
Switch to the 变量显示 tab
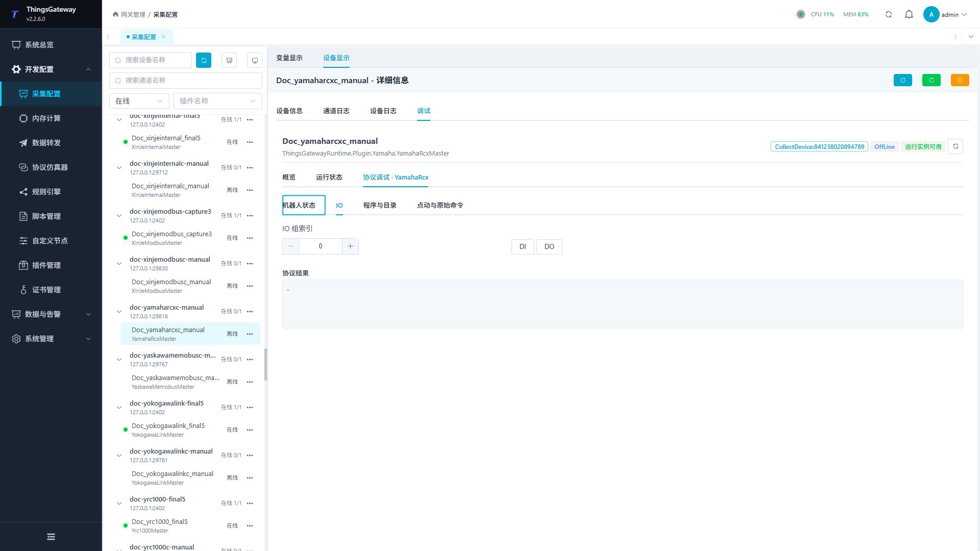(x=289, y=58)
